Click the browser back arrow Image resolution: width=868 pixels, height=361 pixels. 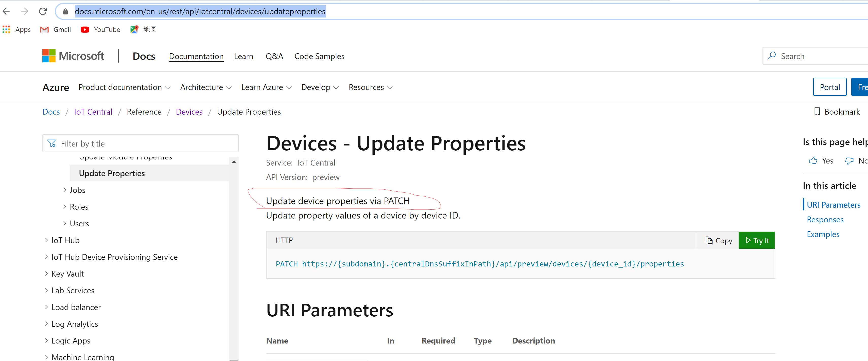6,11
